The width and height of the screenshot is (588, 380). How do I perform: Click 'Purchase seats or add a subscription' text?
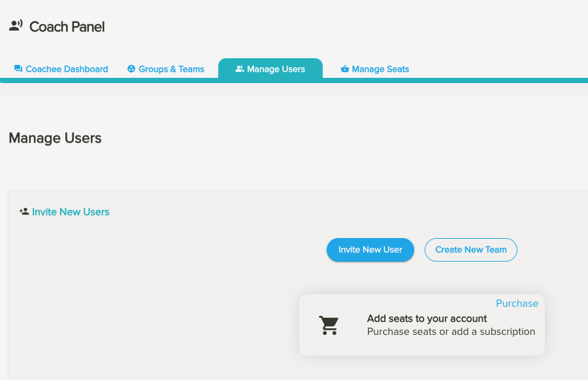pyautogui.click(x=451, y=332)
